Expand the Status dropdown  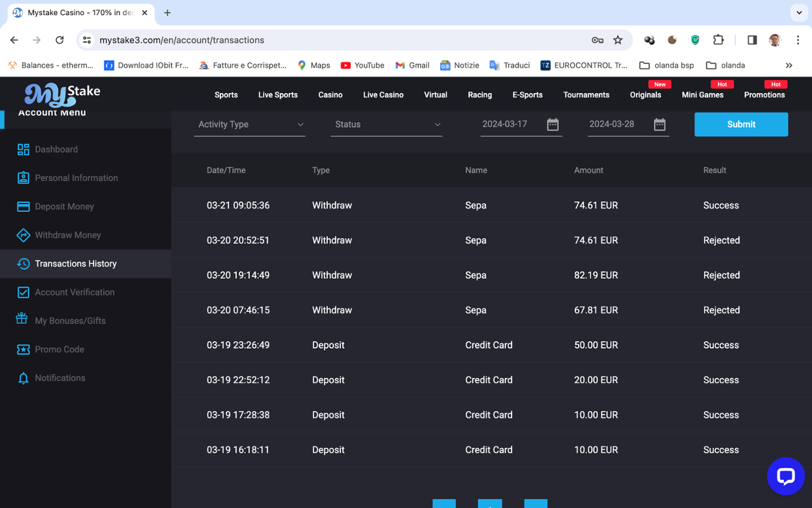[387, 125]
